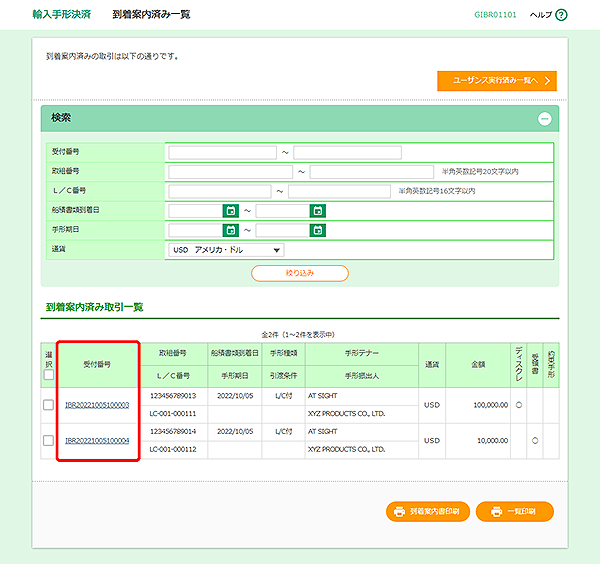Click the 絞り込み filter button
Viewport: 600px width, 564px height.
pos(300,273)
